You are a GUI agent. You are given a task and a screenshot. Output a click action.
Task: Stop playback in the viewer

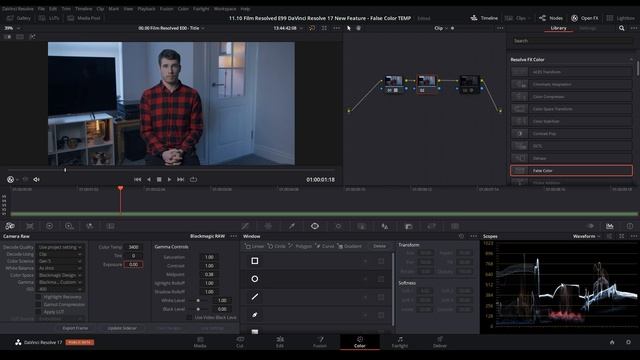pos(159,180)
